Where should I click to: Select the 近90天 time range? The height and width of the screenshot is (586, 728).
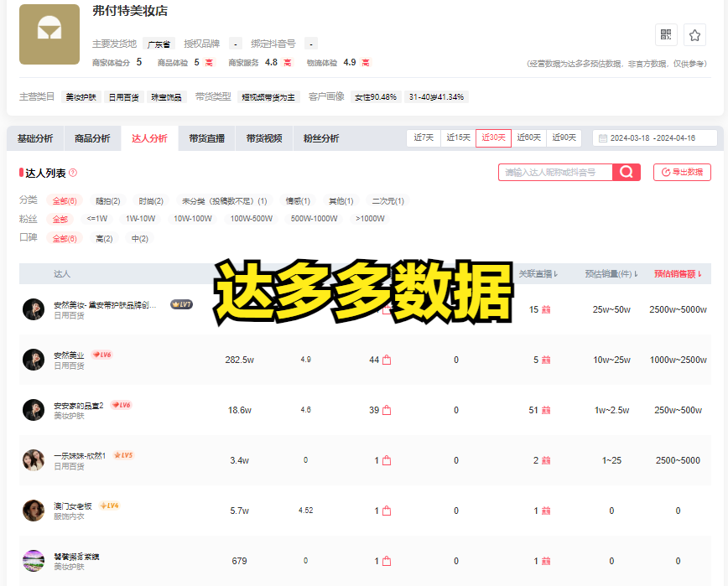pos(564,138)
